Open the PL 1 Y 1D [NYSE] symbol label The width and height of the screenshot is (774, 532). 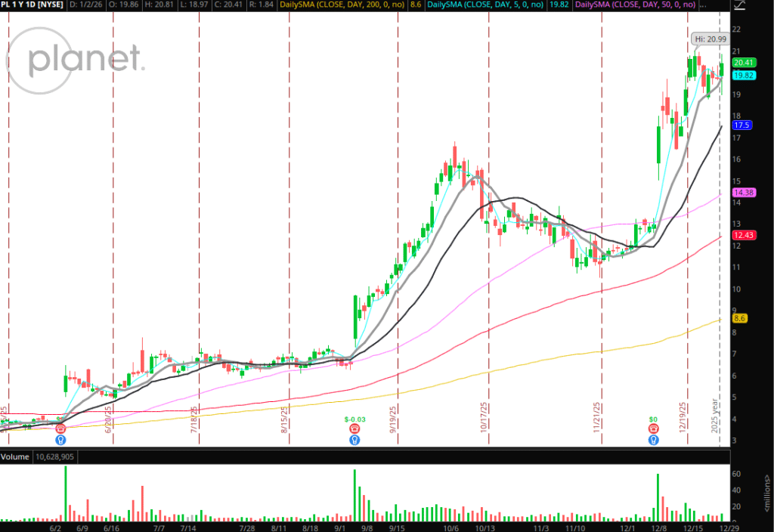(32, 5)
